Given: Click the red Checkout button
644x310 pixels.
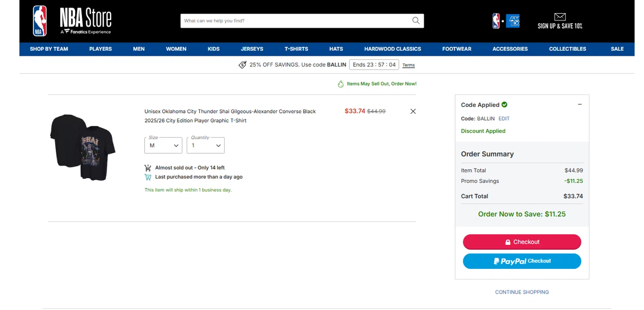Looking at the screenshot, I should point(522,242).
